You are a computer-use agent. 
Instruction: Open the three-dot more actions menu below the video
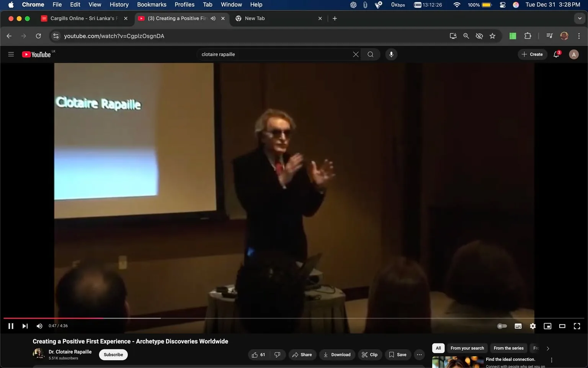(419, 355)
